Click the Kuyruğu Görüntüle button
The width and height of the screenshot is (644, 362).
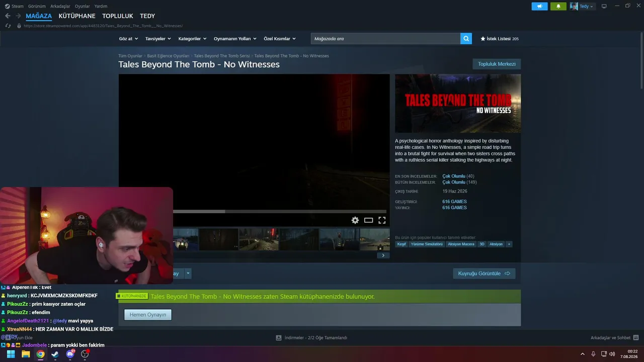[484, 274]
